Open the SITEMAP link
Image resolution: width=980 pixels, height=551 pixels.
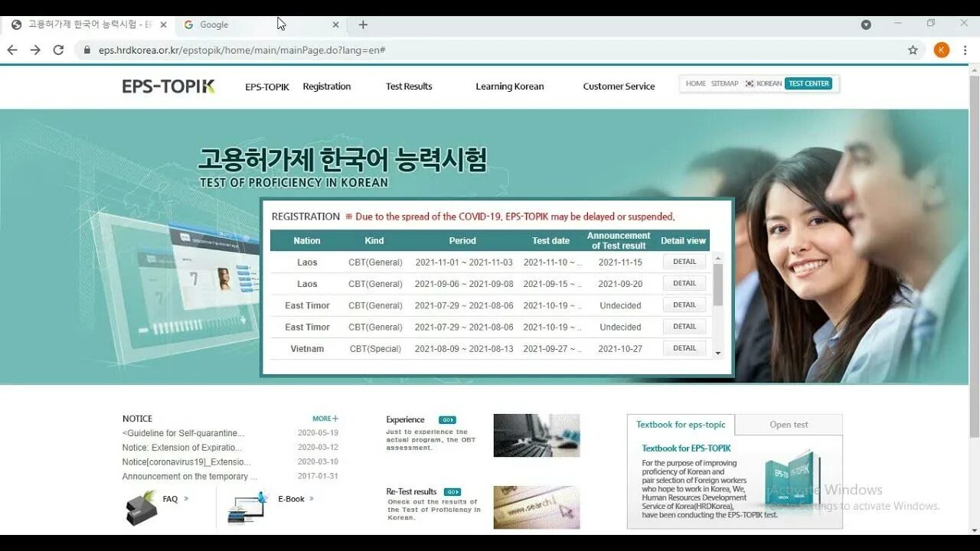[x=724, y=83]
